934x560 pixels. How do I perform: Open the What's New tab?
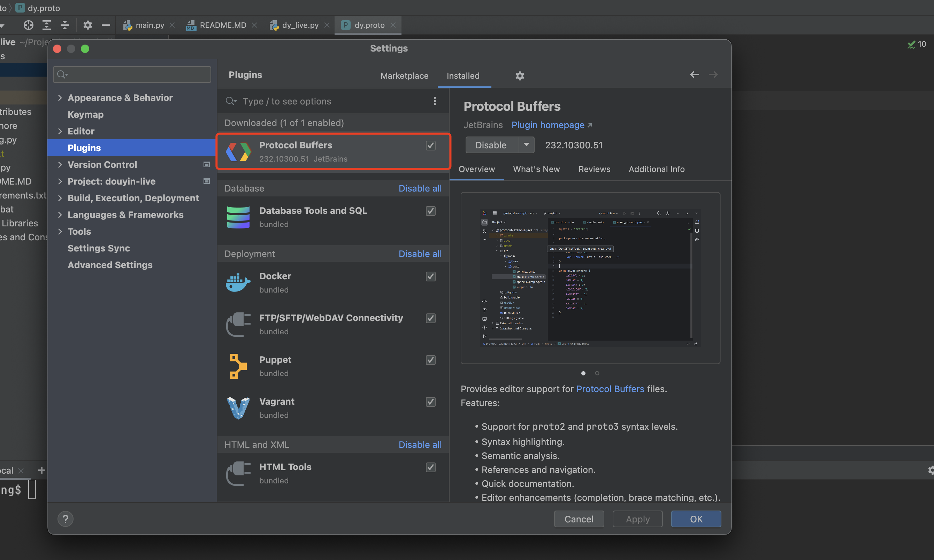click(536, 169)
